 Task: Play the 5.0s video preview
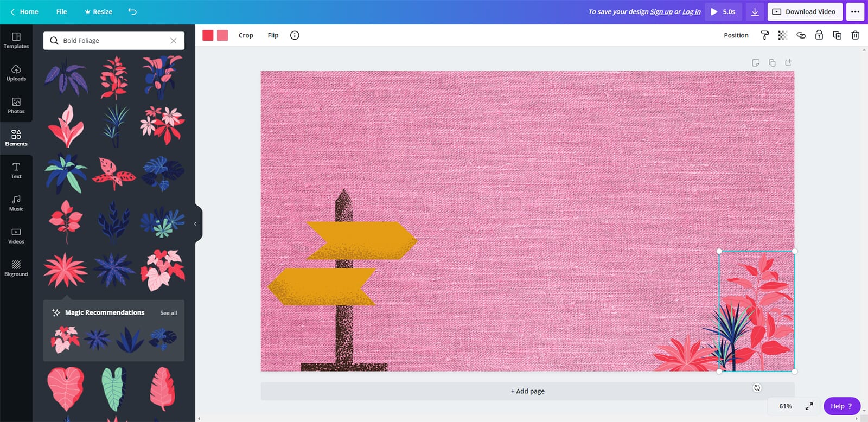[723, 11]
